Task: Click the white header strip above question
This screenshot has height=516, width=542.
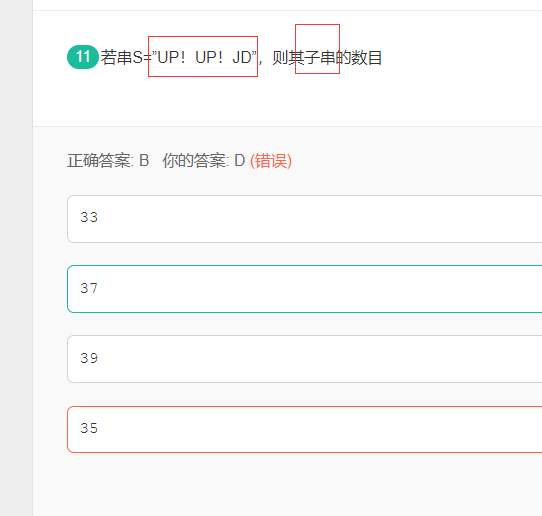Action: [x=287, y=5]
